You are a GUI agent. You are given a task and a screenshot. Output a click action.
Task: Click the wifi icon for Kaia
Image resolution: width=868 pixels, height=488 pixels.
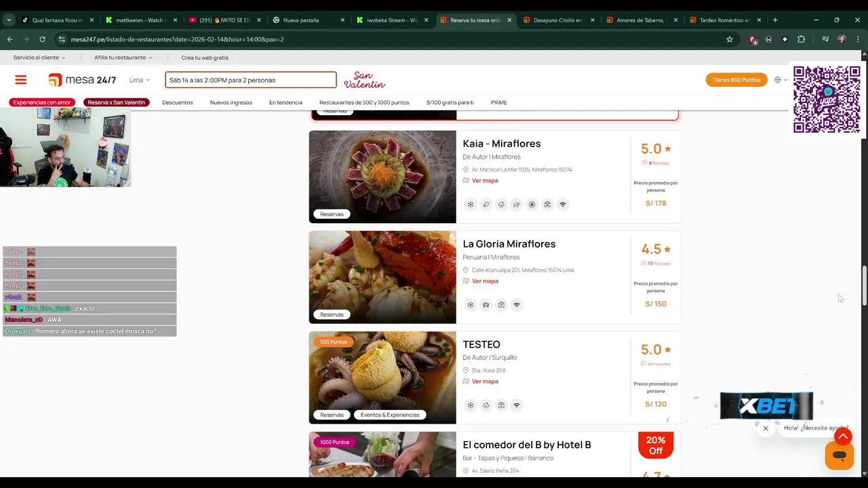(562, 204)
